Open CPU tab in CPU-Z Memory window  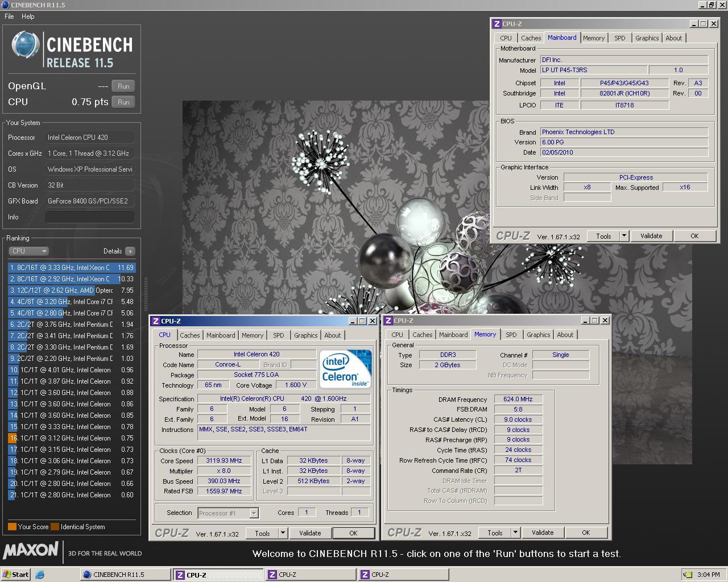(x=397, y=335)
